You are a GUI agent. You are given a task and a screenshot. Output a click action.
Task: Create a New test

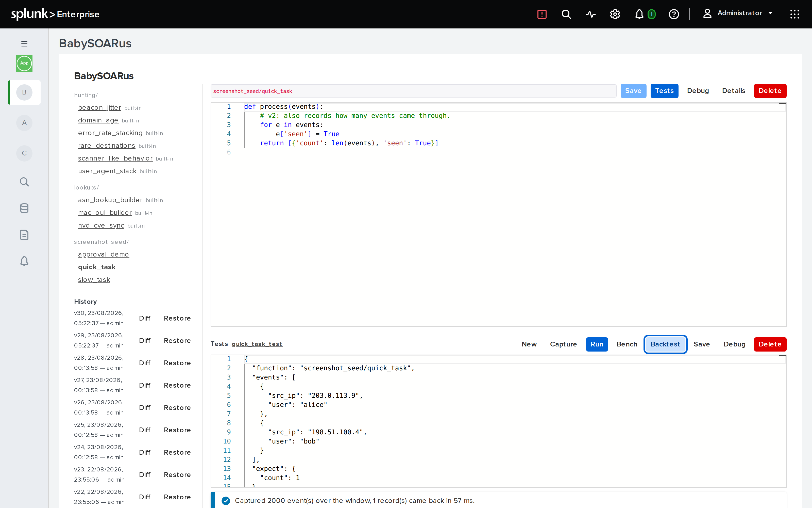[x=529, y=344]
